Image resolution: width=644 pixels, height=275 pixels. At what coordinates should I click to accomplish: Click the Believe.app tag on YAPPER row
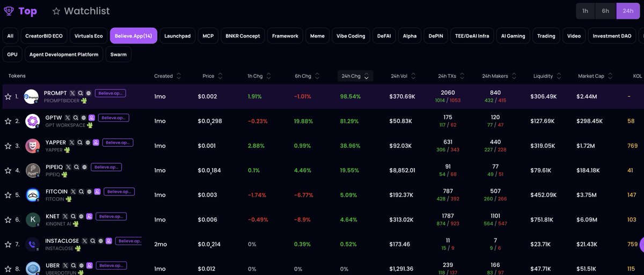118,142
